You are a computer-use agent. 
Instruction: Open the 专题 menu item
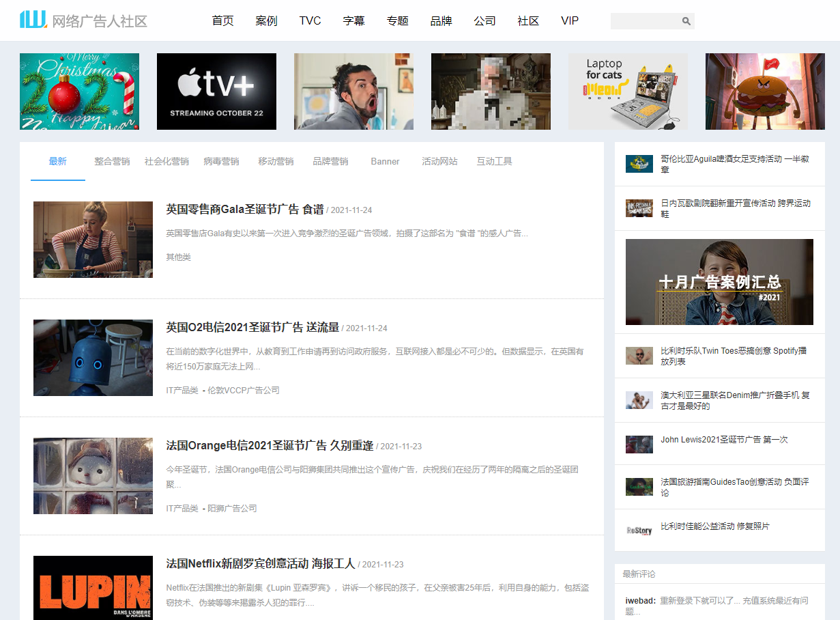tap(397, 20)
